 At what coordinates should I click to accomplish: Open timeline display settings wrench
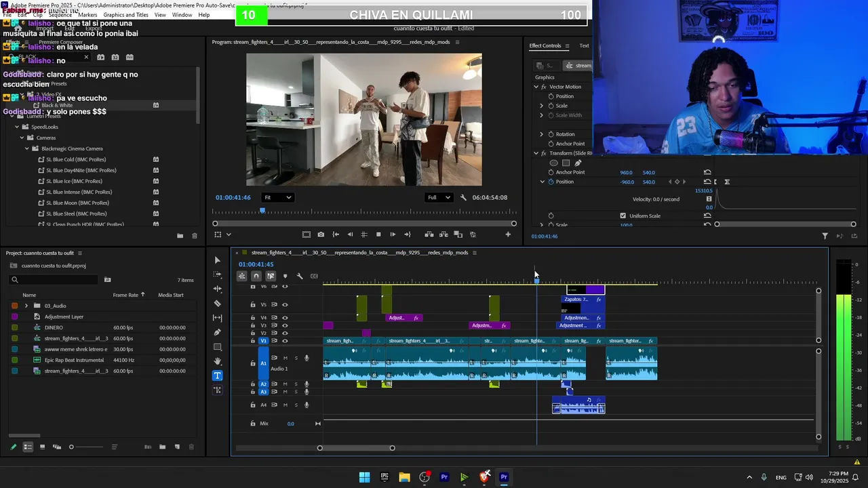tap(299, 276)
